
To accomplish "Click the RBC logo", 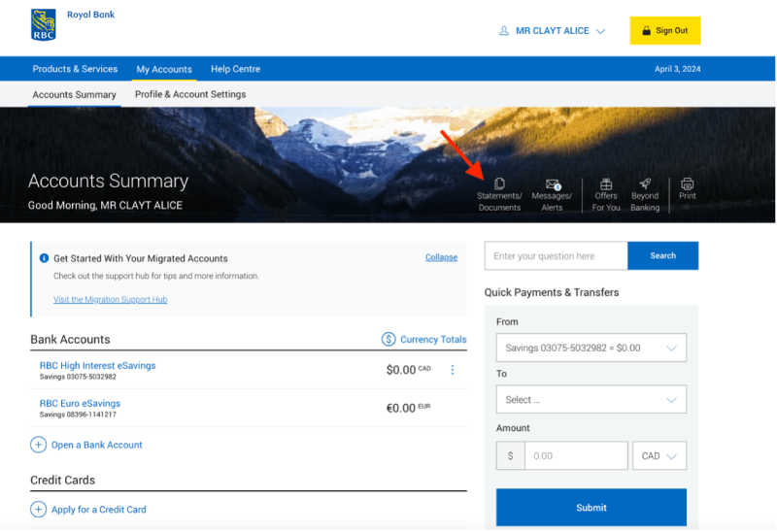I will point(43,24).
